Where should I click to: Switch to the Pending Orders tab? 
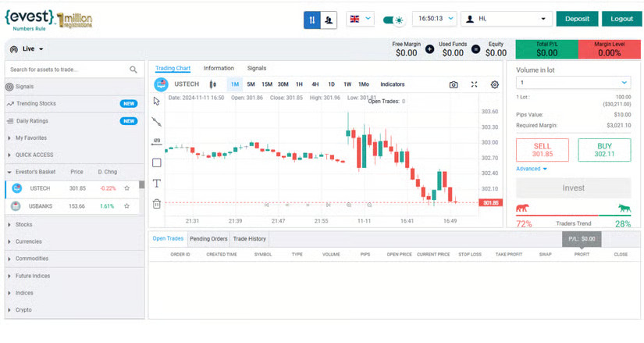tap(208, 239)
